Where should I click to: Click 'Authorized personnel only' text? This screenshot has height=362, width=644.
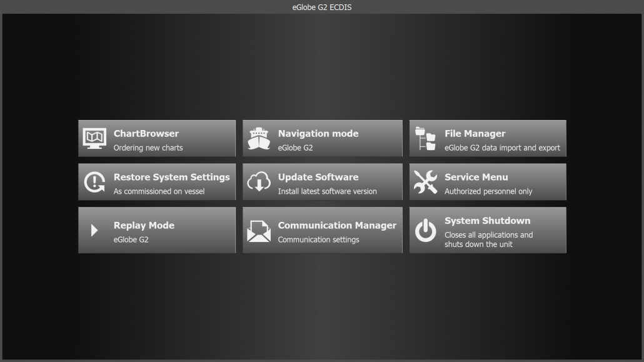click(488, 191)
